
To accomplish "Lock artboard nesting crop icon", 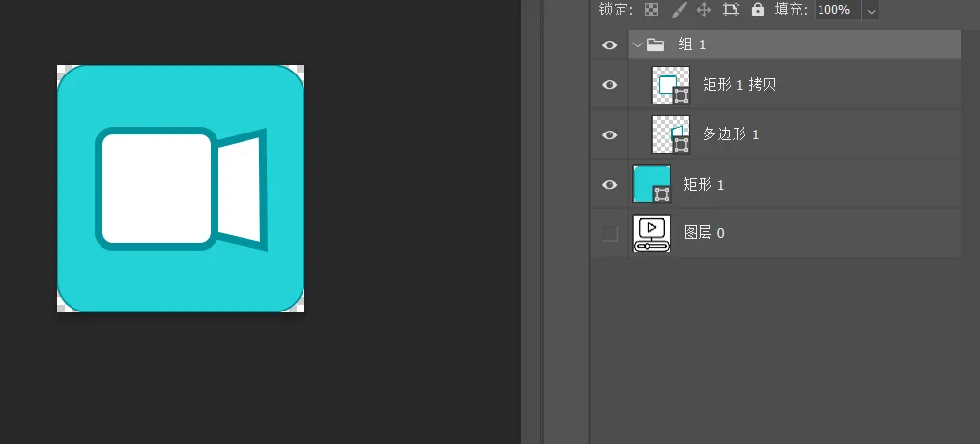I will (x=731, y=10).
